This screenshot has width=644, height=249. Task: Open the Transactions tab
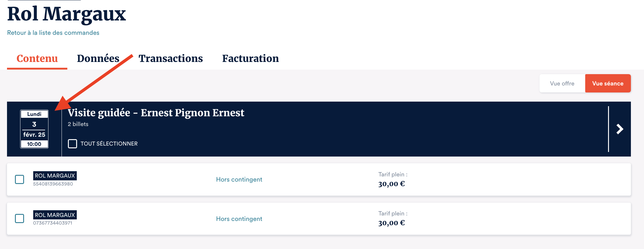click(x=171, y=58)
